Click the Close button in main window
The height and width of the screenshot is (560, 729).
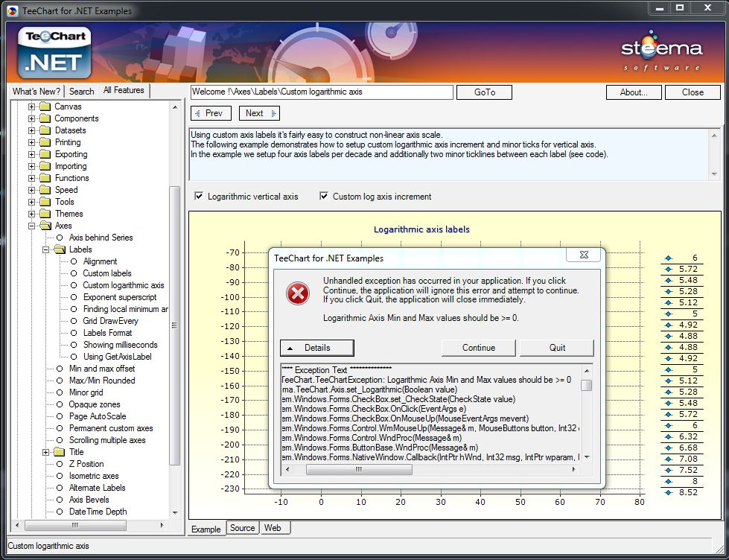click(693, 92)
